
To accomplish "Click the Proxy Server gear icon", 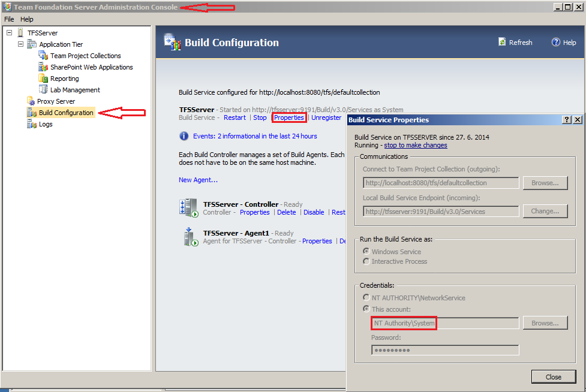I will tap(31, 101).
